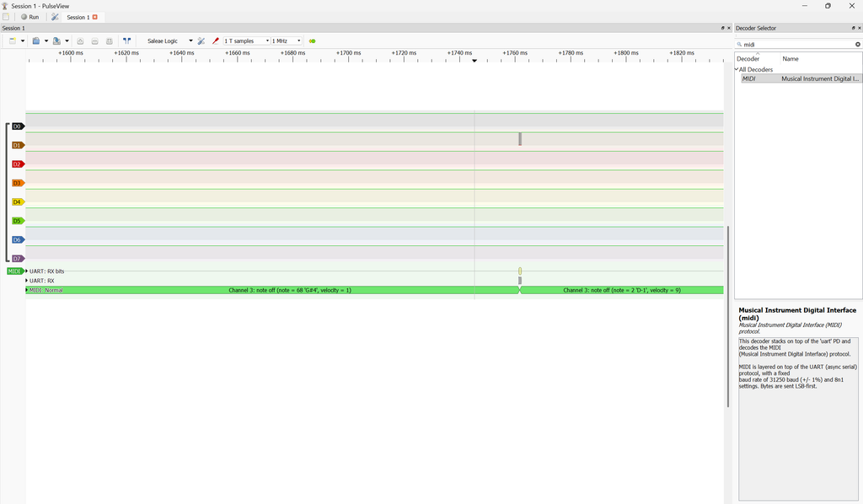
Task: Select the D5 channel label
Action: [18, 221]
